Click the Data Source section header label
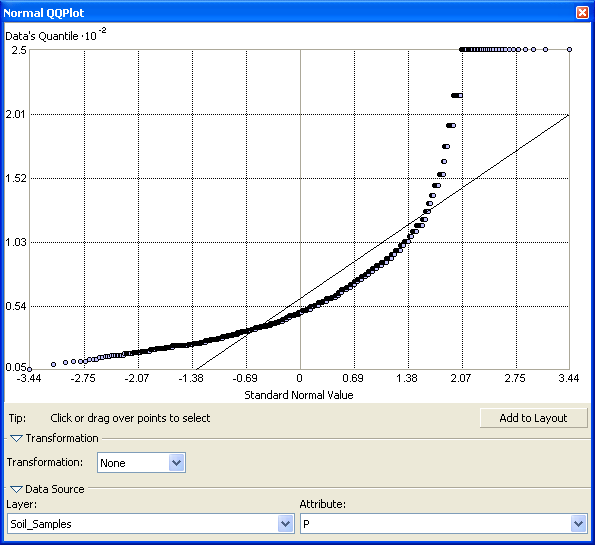 [x=55, y=489]
